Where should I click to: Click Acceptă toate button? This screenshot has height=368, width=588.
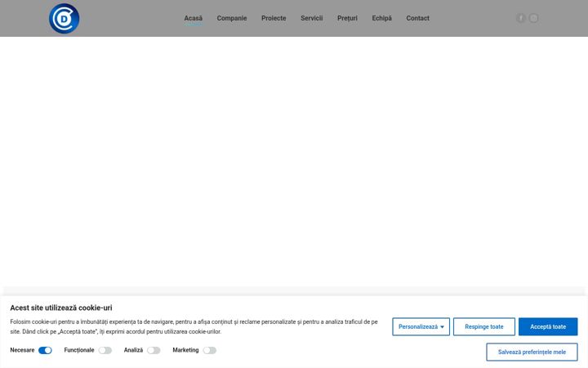548,326
